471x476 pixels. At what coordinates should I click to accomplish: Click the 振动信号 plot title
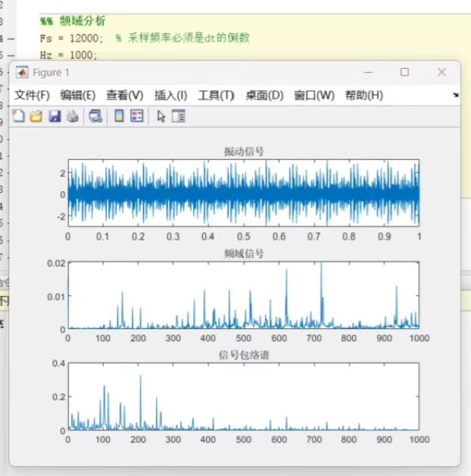[244, 151]
